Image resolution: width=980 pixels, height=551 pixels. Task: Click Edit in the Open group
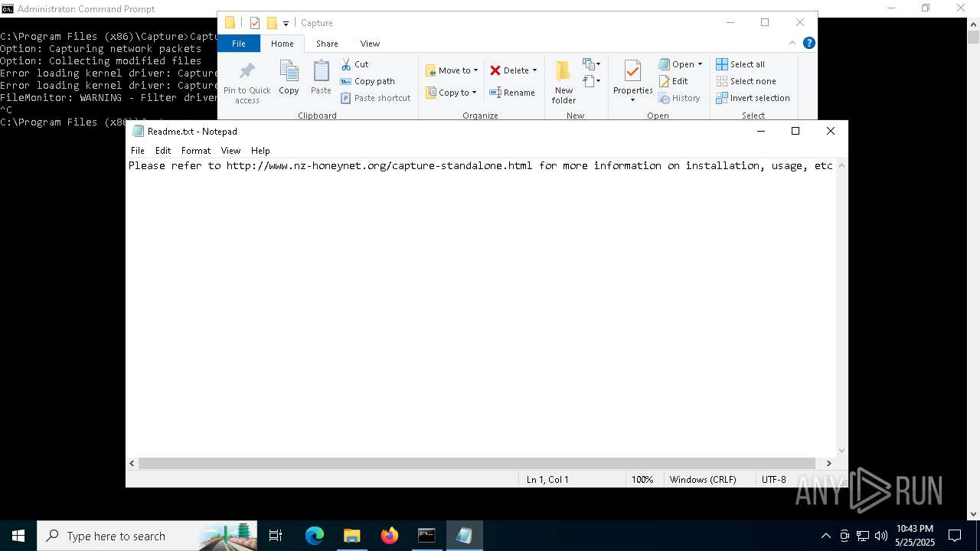(x=673, y=81)
